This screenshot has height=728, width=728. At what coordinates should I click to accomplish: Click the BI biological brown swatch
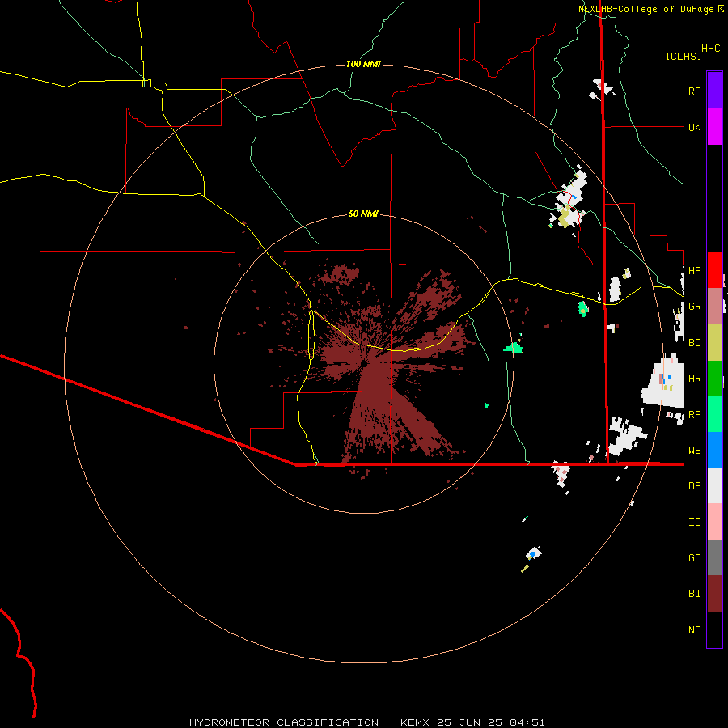click(x=714, y=594)
